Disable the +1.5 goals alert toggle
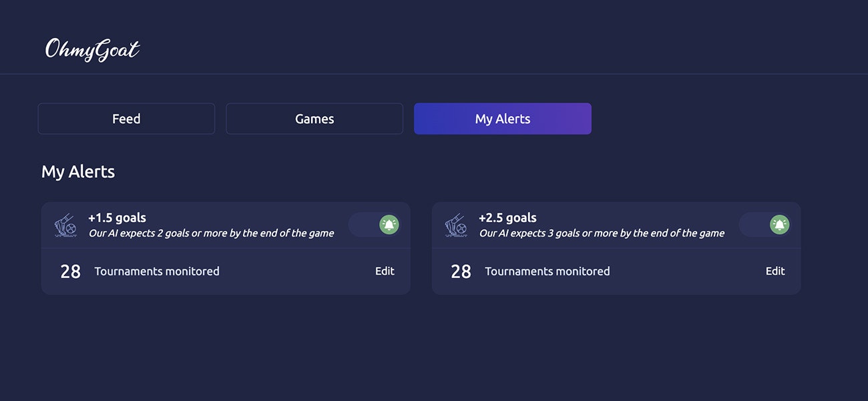The image size is (868, 401). pyautogui.click(x=375, y=225)
